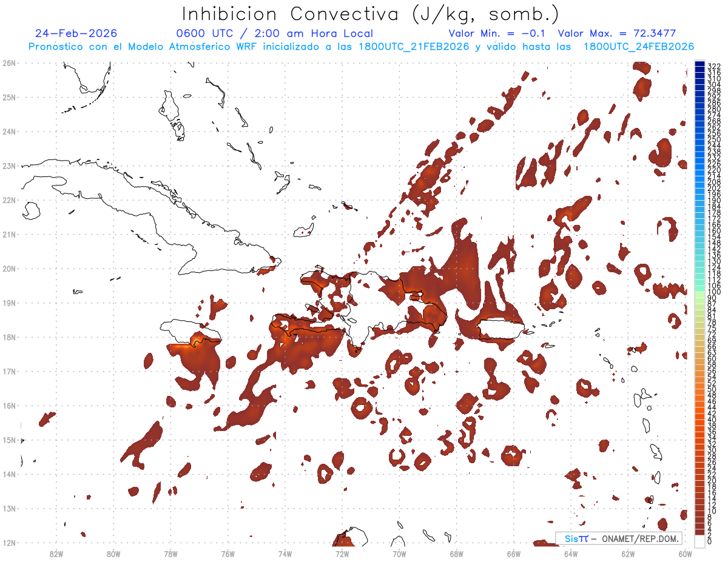Click the 24N latitude label
The image size is (728, 562).
tap(9, 132)
